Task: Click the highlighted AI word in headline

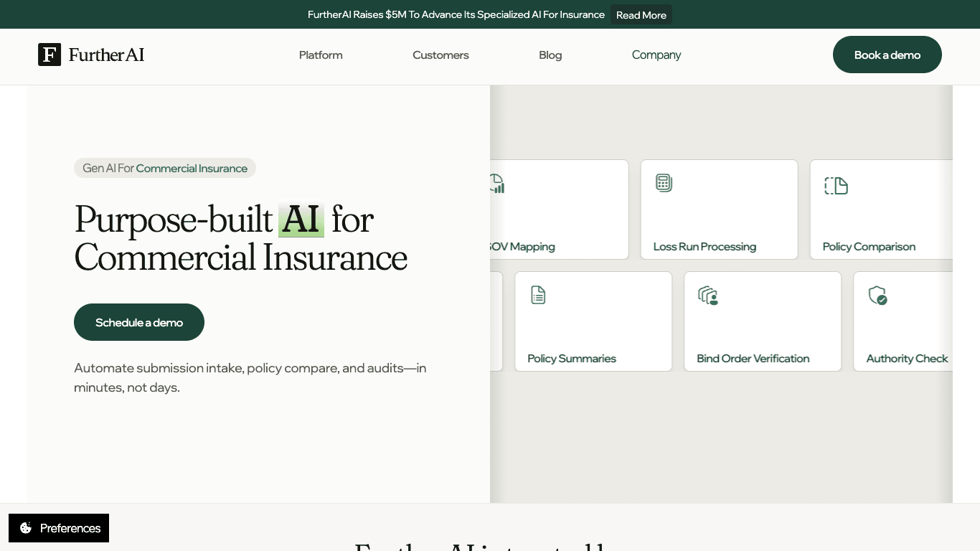Action: coord(301,220)
